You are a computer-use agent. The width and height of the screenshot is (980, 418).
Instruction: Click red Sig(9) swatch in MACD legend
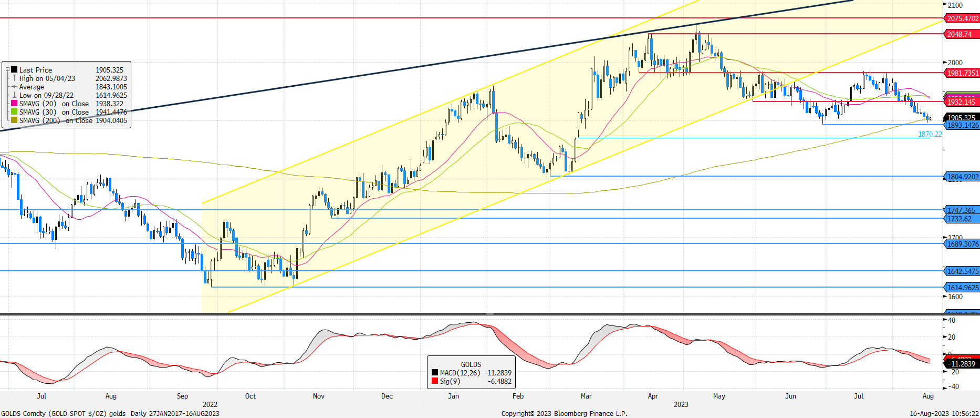(x=435, y=381)
